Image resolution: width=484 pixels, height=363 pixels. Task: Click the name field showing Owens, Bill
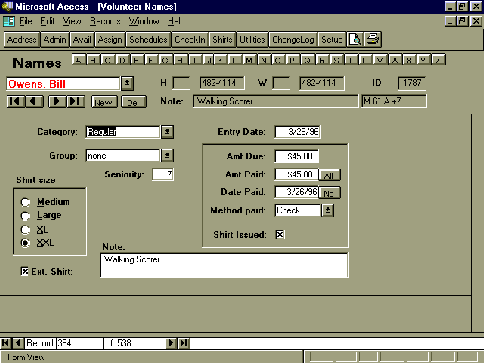click(x=63, y=84)
